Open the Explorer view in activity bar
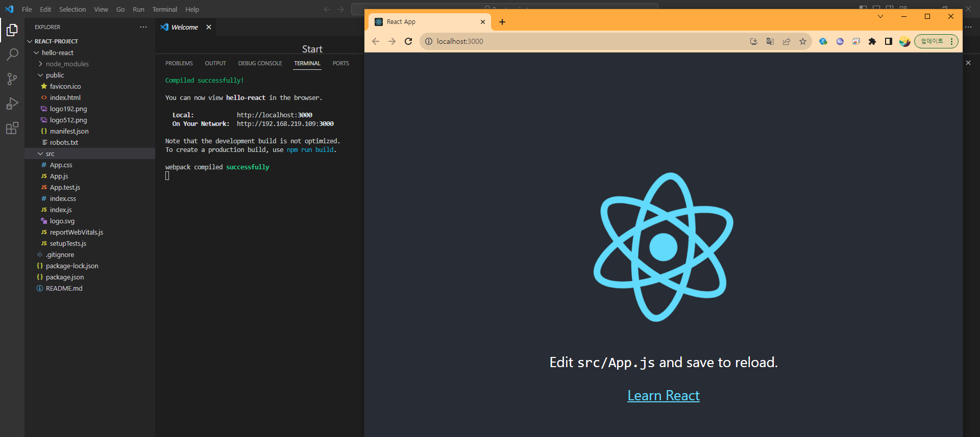The image size is (980, 437). [x=12, y=31]
